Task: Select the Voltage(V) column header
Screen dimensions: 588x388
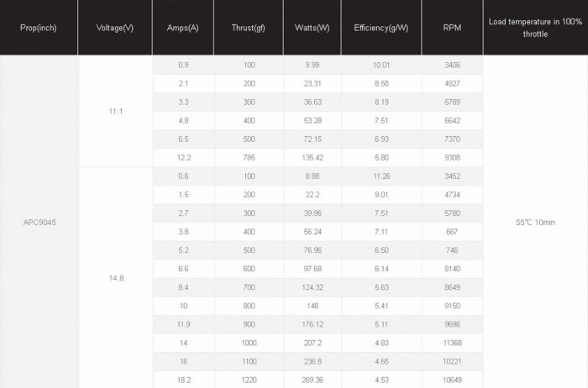Action: coord(115,28)
